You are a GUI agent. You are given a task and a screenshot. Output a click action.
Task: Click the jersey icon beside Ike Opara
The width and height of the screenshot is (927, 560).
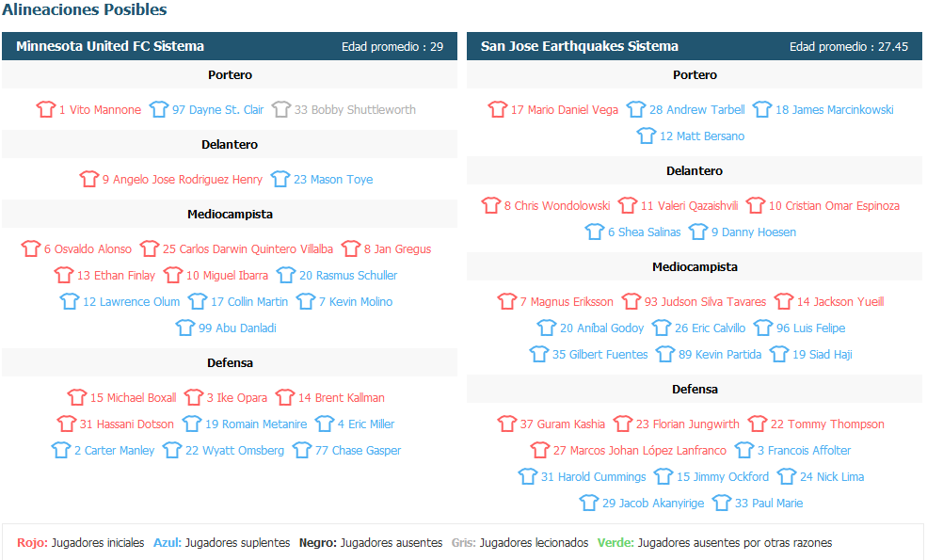point(193,397)
